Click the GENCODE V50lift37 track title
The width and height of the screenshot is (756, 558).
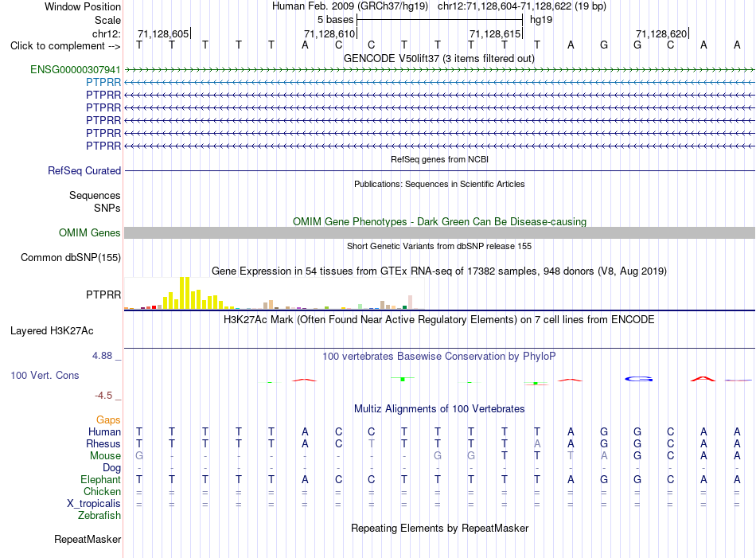pos(439,58)
